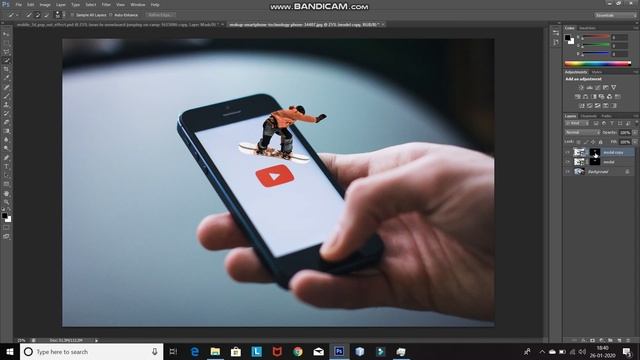
Task: Toggle Lock position
Action: tap(593, 142)
